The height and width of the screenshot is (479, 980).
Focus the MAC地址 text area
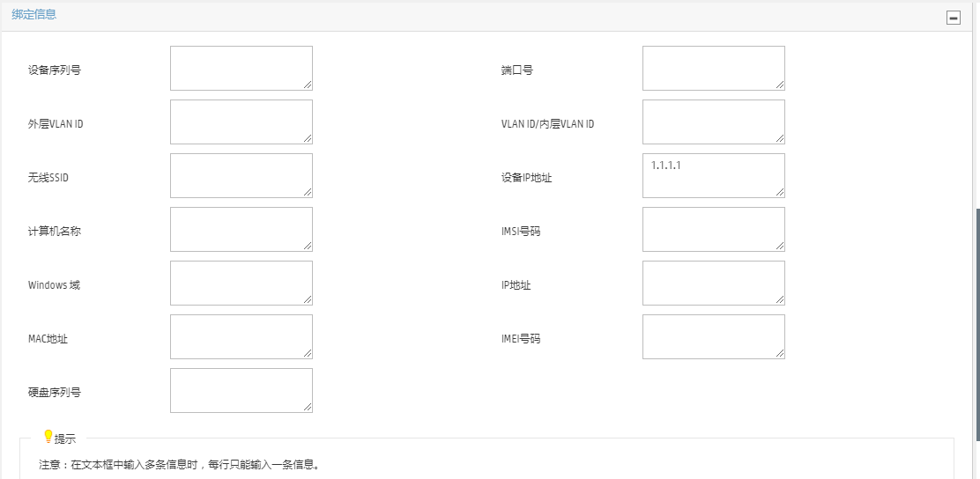point(241,336)
